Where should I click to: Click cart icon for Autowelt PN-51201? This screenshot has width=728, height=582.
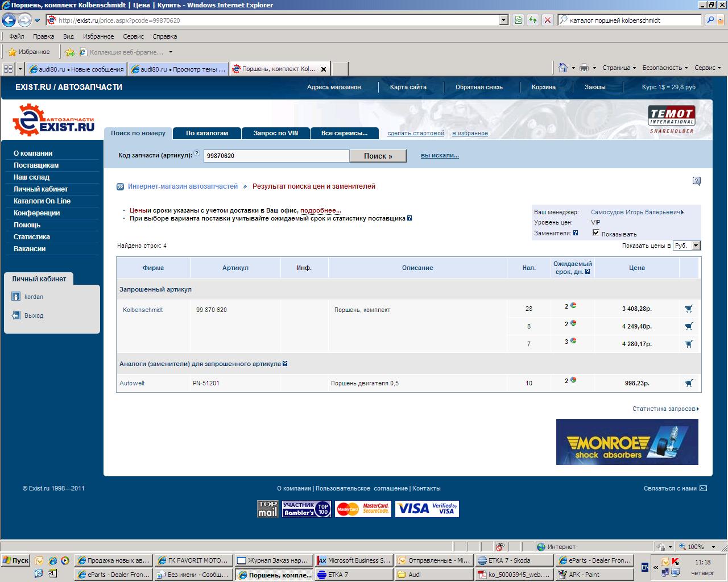[x=689, y=383]
